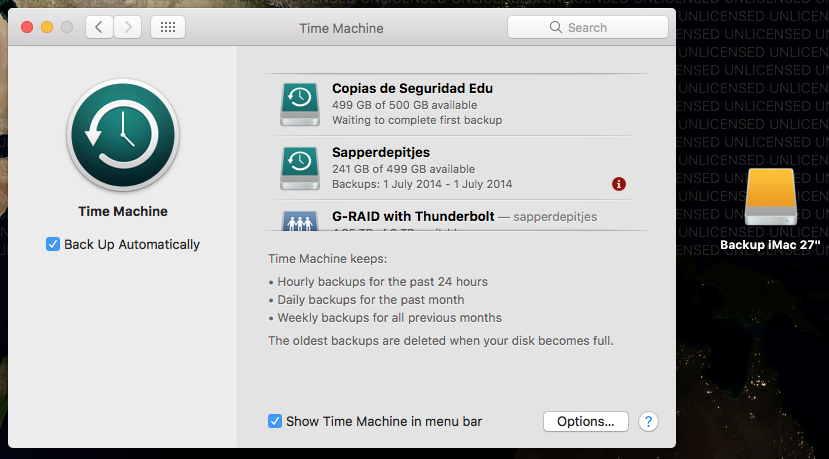The width and height of the screenshot is (829, 459).
Task: Click 'Waiting to complete first backup' status
Action: tap(417, 120)
